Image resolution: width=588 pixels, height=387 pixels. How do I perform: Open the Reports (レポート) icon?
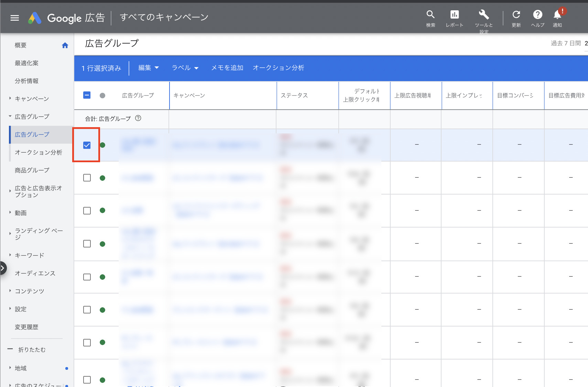pos(454,14)
